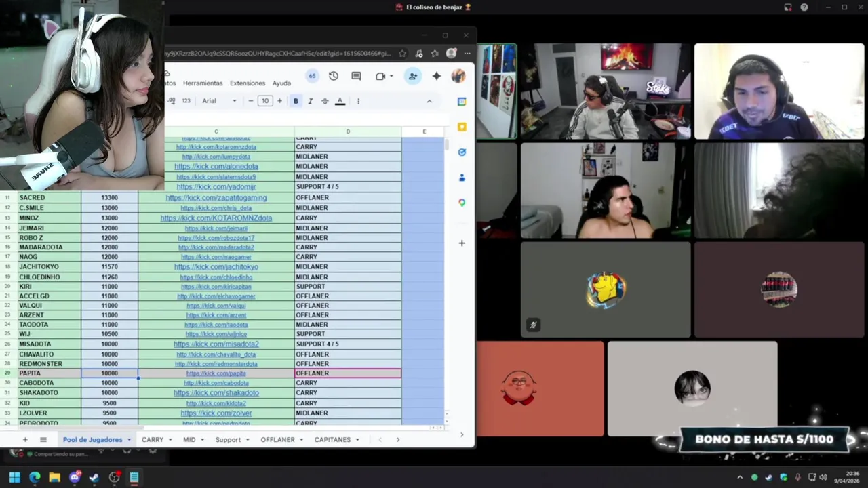Select column D header

click(x=348, y=131)
